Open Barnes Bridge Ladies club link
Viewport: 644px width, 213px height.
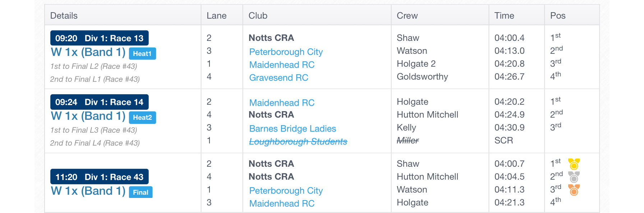(x=293, y=128)
